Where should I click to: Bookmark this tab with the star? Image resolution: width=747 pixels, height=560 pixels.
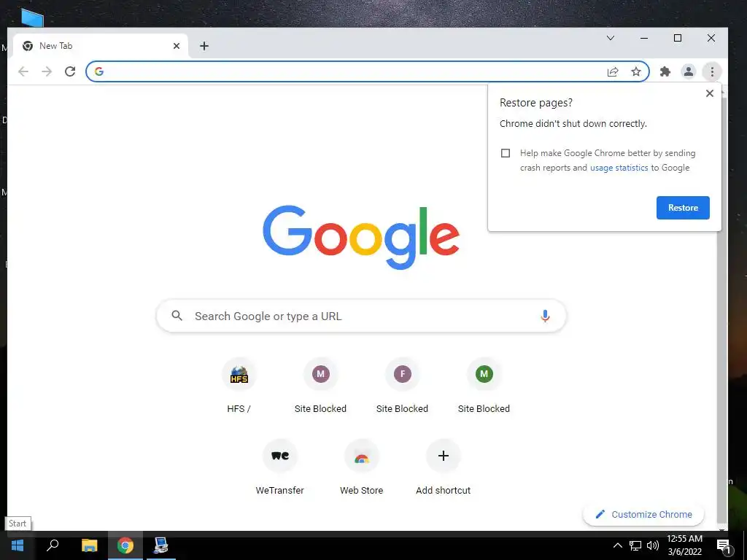coord(636,71)
